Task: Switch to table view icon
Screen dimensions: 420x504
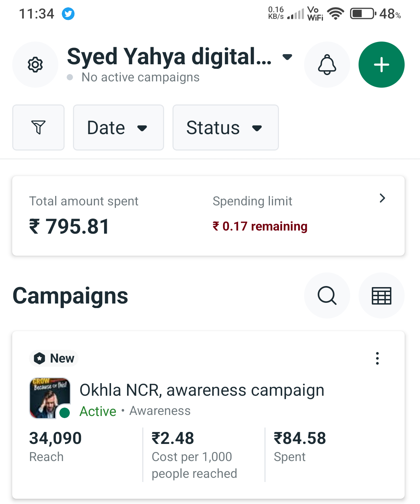Action: [x=381, y=295]
